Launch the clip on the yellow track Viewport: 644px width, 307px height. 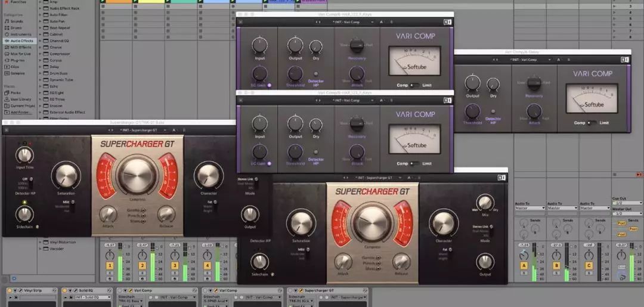[x=135, y=1]
